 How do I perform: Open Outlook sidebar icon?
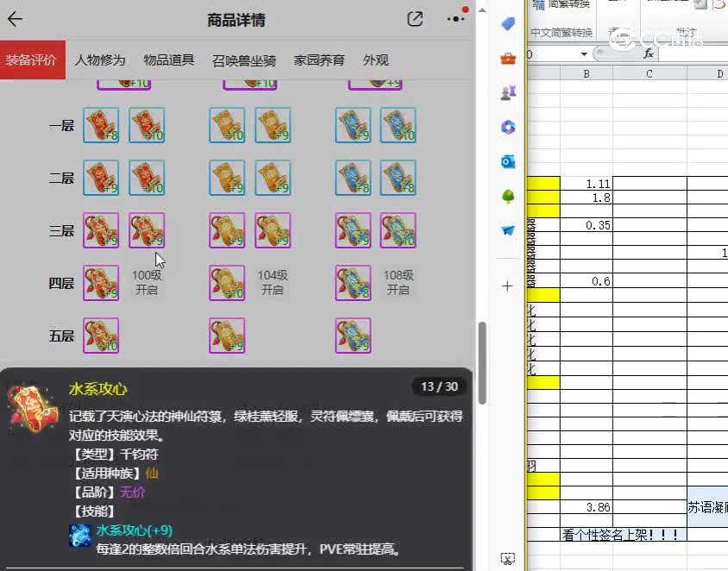click(x=508, y=161)
